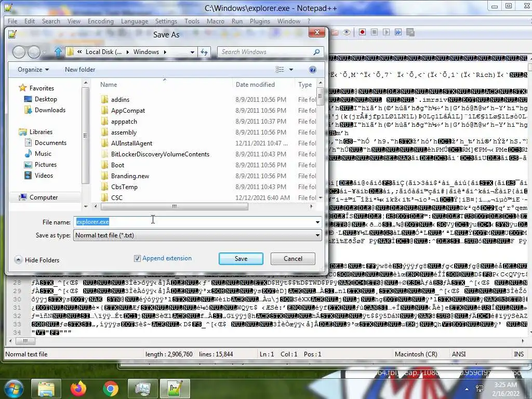The image size is (532, 399).
Task: Go back with the Save As back arrow
Action: (x=19, y=52)
